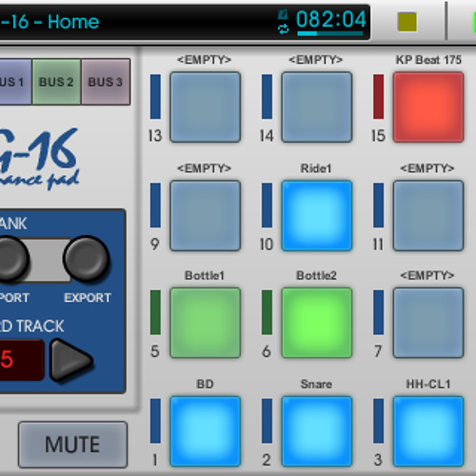This screenshot has height=476, width=476.
Task: Click the song progress bar under counter
Action: 330,33
